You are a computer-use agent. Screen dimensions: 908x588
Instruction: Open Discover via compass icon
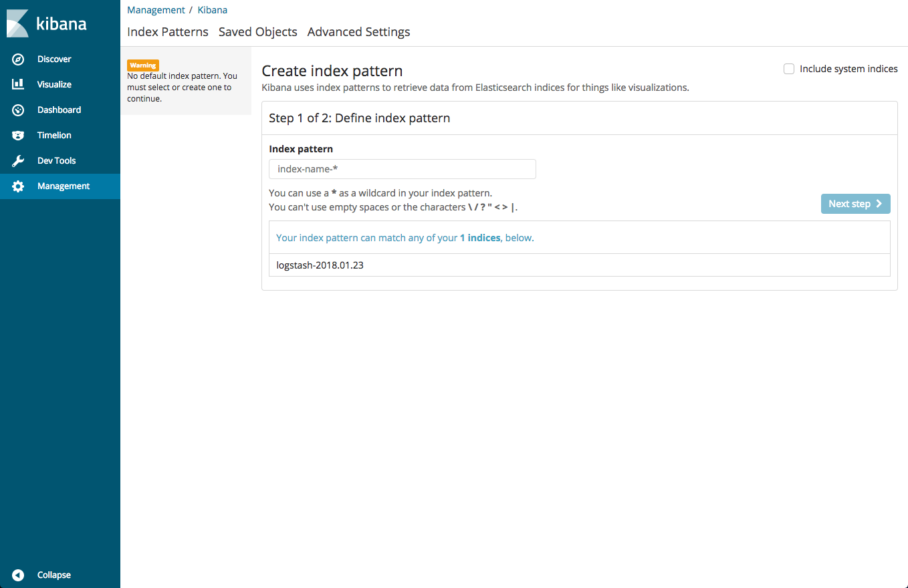(x=19, y=59)
